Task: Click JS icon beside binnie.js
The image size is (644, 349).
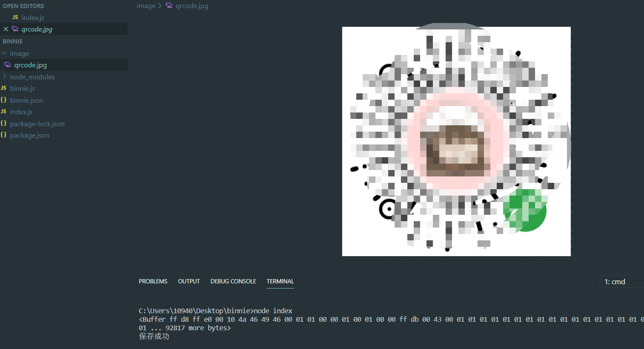Action: 3,88
